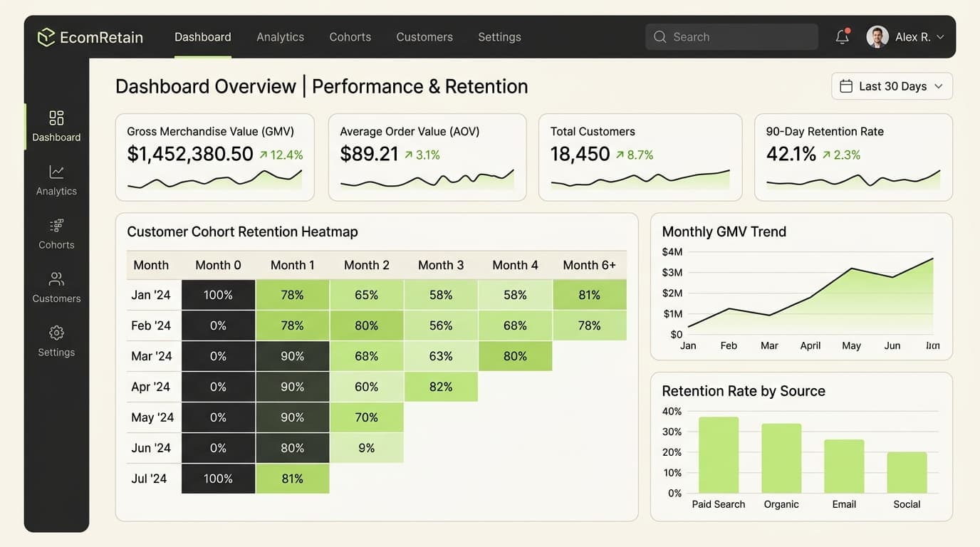Click Retention Rate 2.3% trend arrow
Viewport: 980px width, 547px height.
tap(827, 155)
